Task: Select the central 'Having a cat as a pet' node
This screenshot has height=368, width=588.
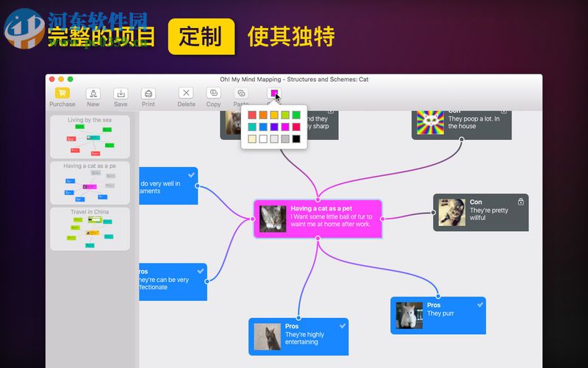Action: (x=318, y=219)
